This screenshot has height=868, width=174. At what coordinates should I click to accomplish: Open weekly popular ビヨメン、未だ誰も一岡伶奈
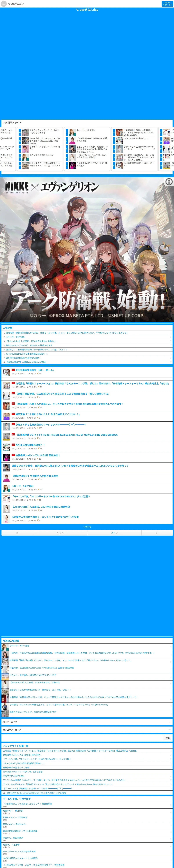(x=87, y=676)
